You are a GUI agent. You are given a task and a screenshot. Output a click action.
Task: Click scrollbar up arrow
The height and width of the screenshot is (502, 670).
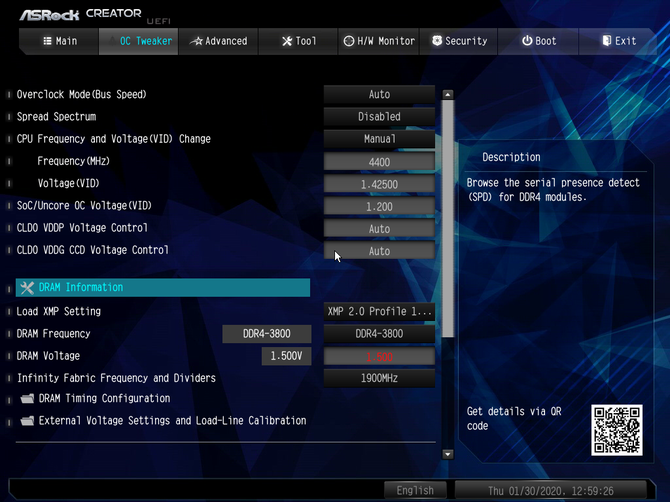(448, 94)
